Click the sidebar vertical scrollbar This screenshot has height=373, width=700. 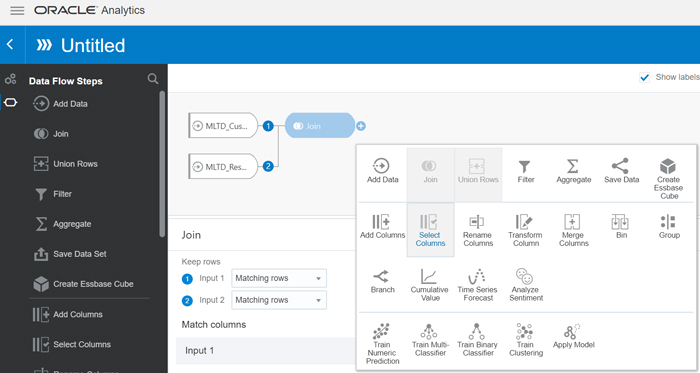pos(162,164)
